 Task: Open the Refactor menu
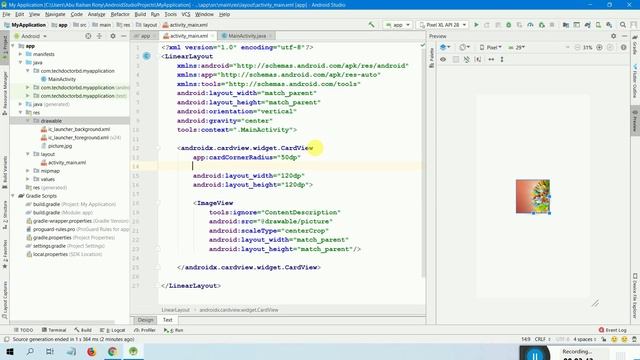pyautogui.click(x=120, y=14)
